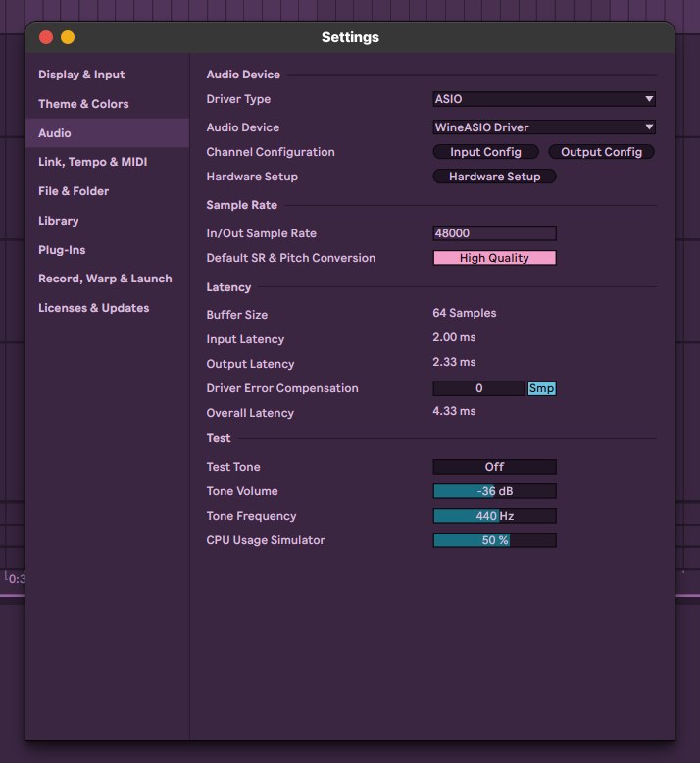The width and height of the screenshot is (700, 763).
Task: Click the Tone Frequency label
Action: coord(251,516)
